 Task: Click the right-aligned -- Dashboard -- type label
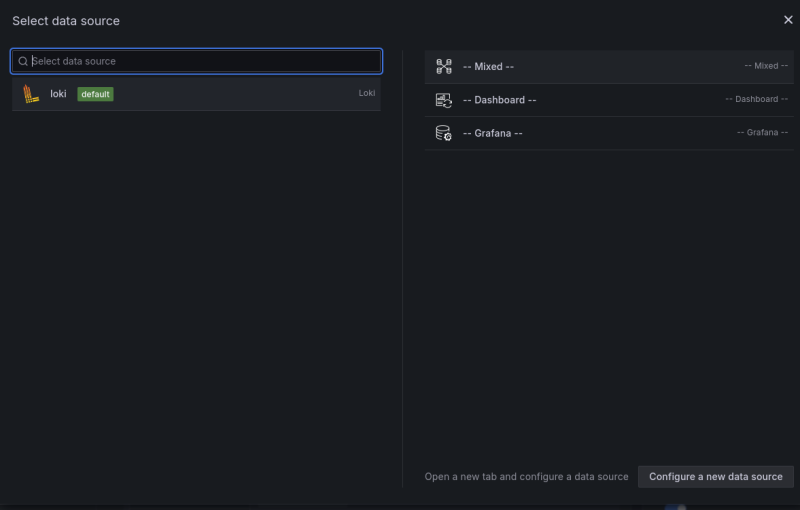click(756, 100)
